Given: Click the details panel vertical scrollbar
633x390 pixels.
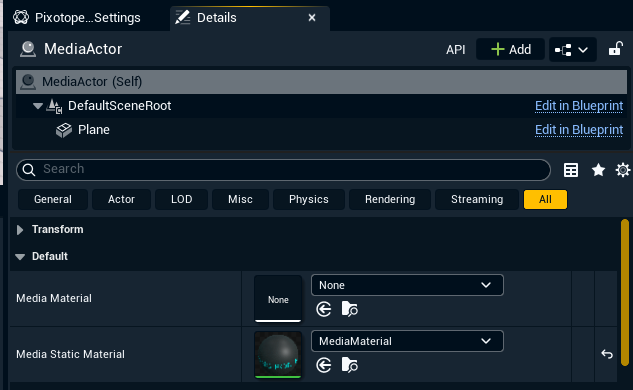Looking at the screenshot, I should [x=625, y=293].
